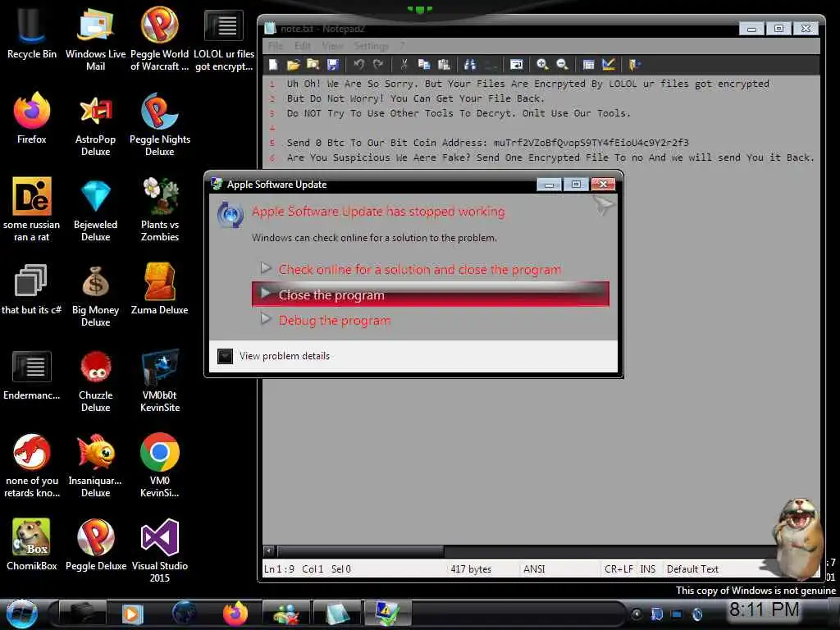Choose Check online for a solution option

click(430, 269)
